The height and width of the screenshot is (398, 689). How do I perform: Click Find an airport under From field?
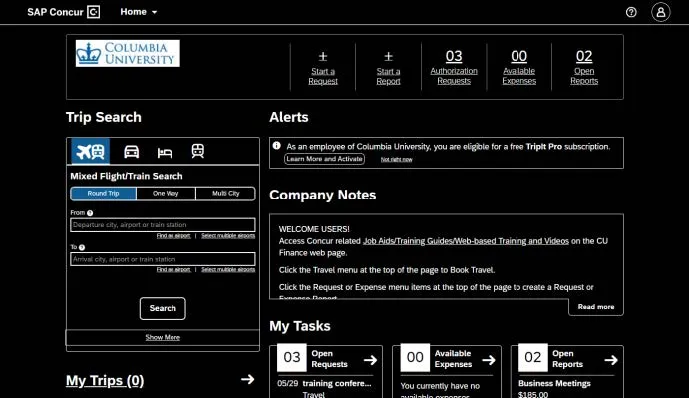coord(174,236)
